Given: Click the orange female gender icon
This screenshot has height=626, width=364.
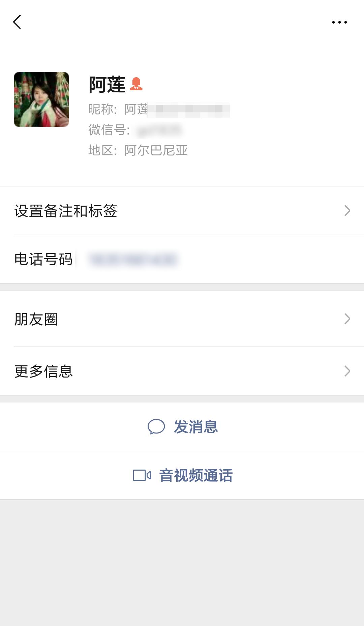Looking at the screenshot, I should [136, 84].
